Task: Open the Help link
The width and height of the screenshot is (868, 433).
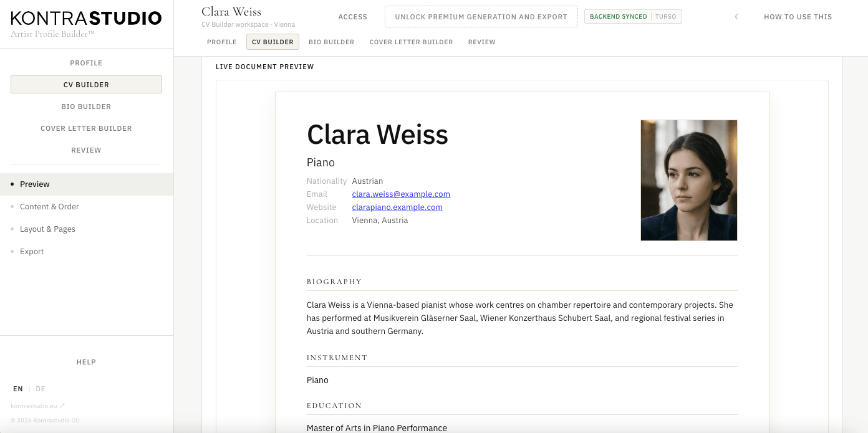Action: [x=86, y=362]
